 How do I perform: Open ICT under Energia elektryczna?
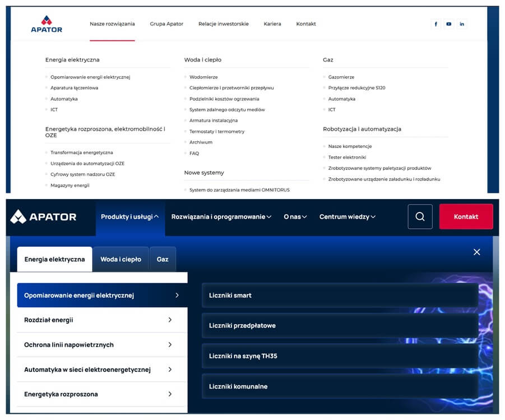[54, 109]
